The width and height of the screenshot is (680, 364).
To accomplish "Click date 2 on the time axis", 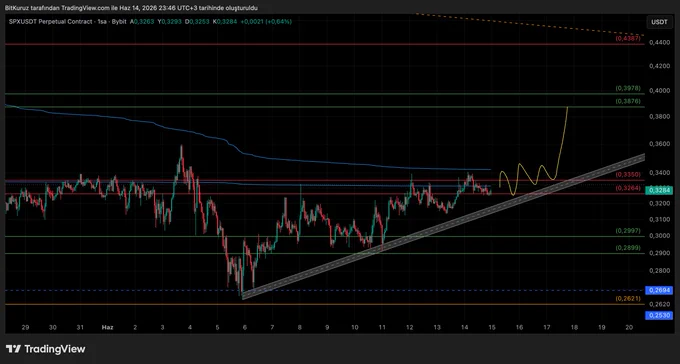I will click(x=135, y=328).
